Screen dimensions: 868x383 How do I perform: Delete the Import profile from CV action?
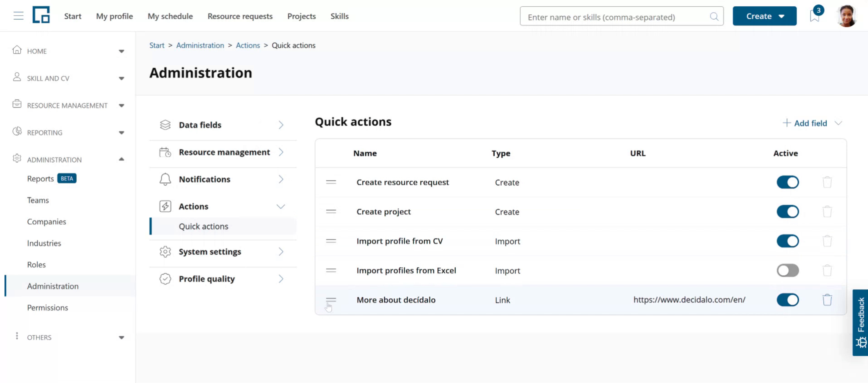(x=827, y=241)
